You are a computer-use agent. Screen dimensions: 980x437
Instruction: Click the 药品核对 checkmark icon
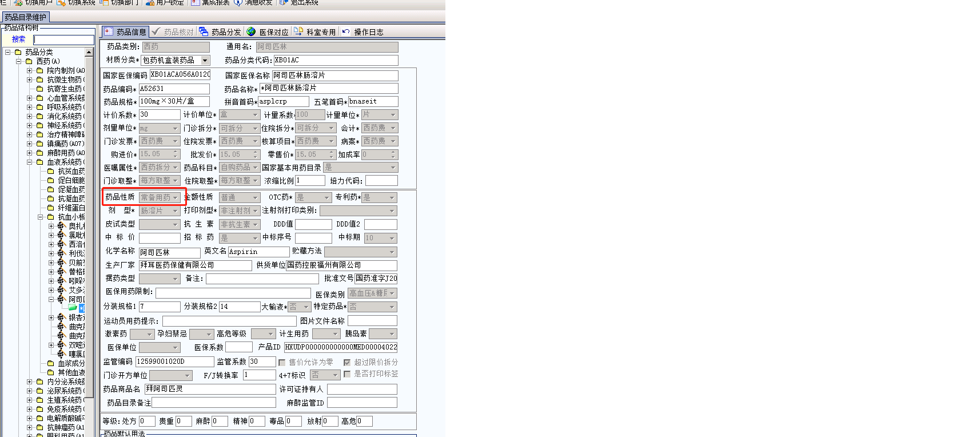click(156, 31)
